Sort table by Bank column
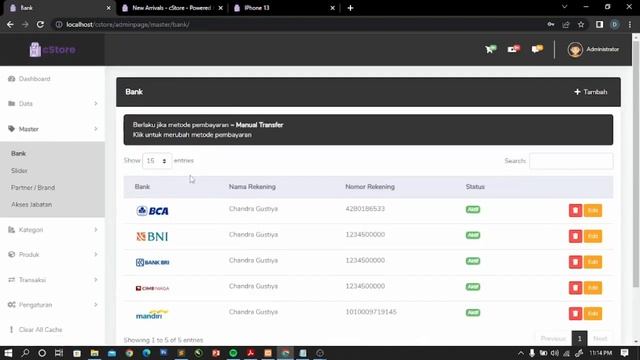Viewport: 640px width, 360px height. click(x=142, y=187)
